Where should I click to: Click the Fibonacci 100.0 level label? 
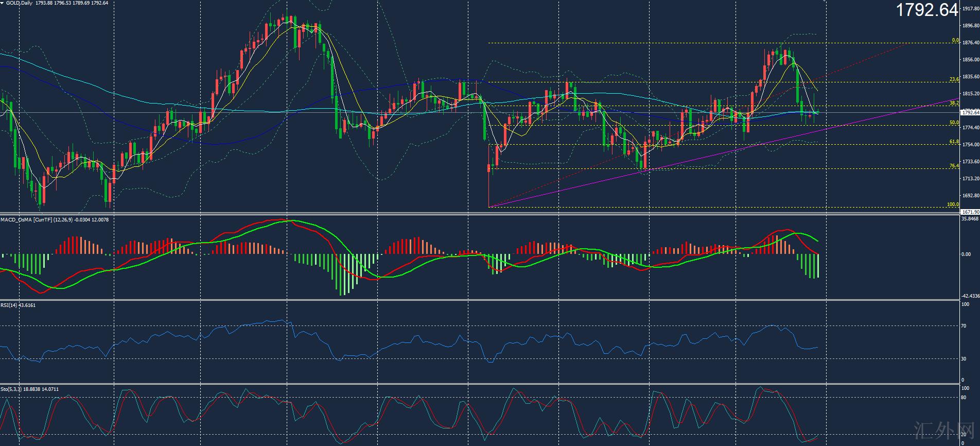pyautogui.click(x=953, y=204)
